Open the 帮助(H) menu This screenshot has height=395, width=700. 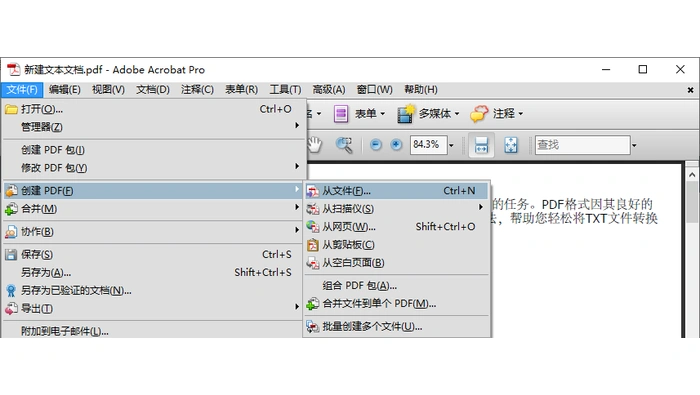pos(421,90)
